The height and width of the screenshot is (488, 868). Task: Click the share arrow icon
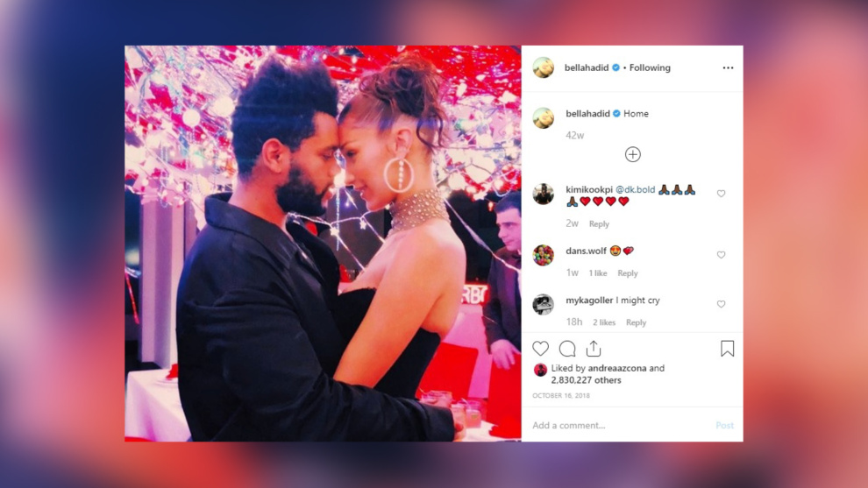pyautogui.click(x=594, y=348)
